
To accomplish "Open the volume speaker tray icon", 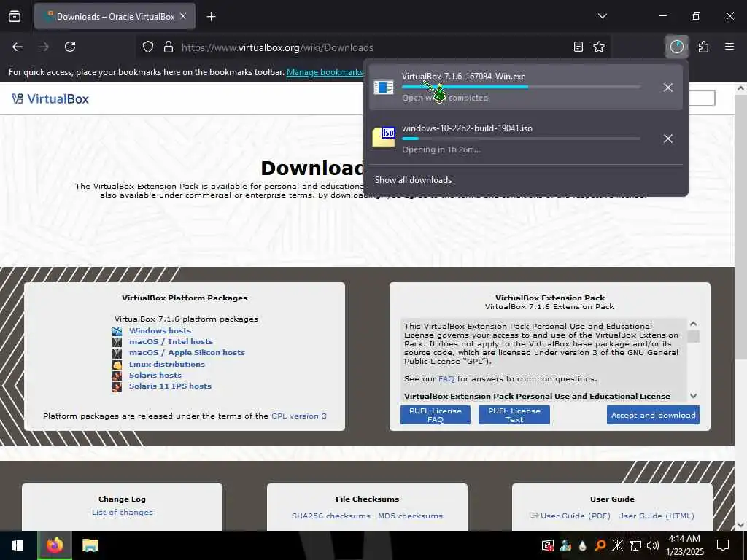I will [653, 545].
